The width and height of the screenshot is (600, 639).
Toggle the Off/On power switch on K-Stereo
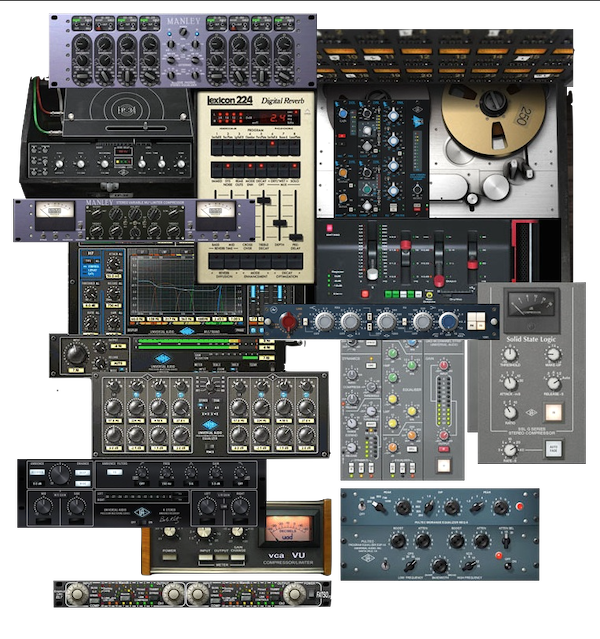tap(142, 522)
